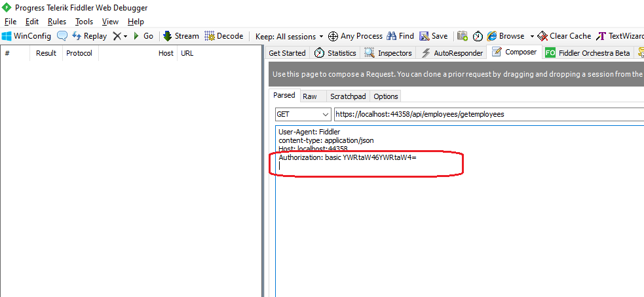
Task: Sort sessions by # column header
Action: coord(15,53)
